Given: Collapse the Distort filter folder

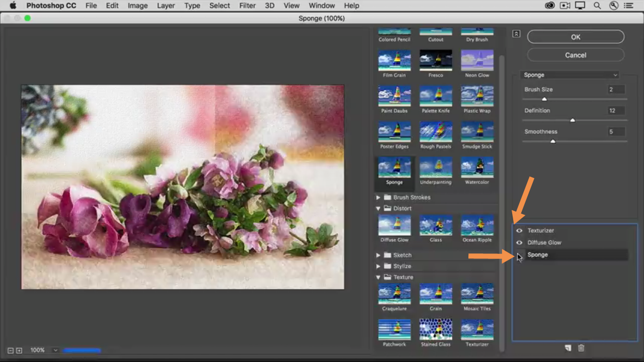Looking at the screenshot, I should point(378,209).
